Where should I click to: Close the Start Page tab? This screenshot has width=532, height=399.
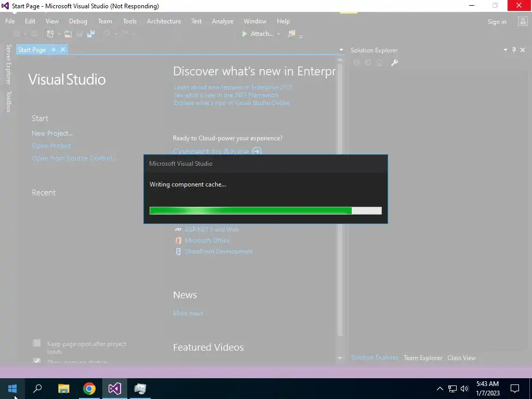pyautogui.click(x=63, y=49)
